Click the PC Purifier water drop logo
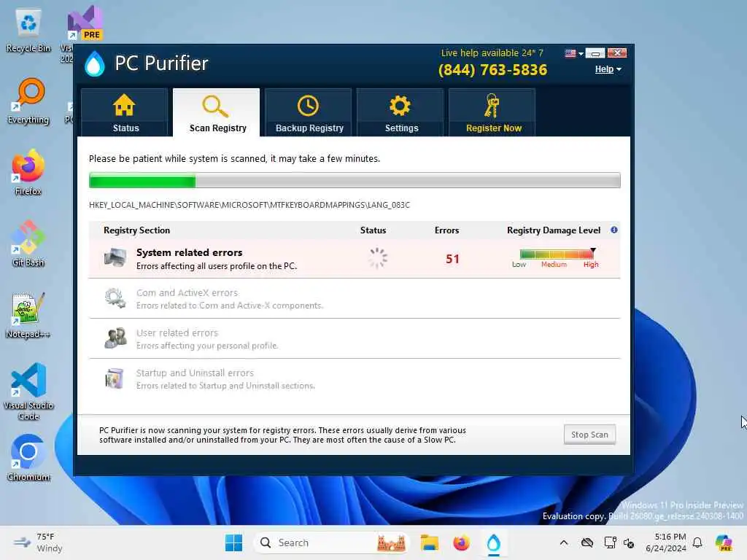This screenshot has width=747, height=560. point(94,64)
